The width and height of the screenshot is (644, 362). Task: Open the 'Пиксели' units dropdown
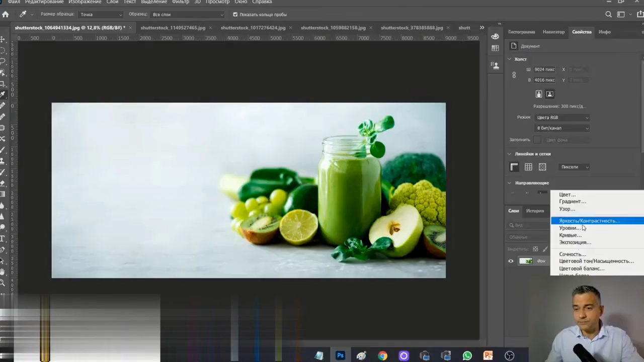click(574, 167)
